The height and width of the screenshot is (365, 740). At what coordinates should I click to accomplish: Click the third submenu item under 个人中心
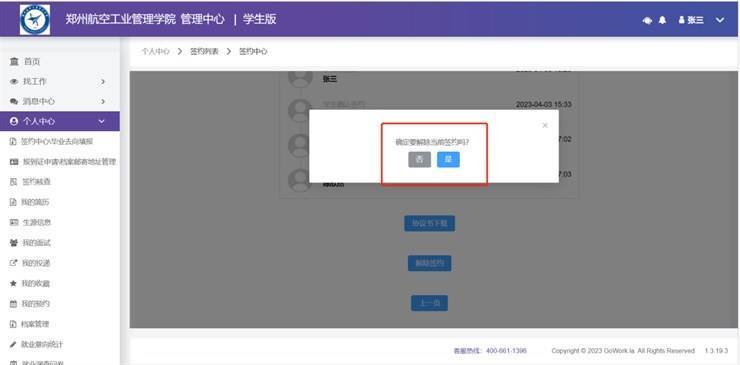(36, 182)
